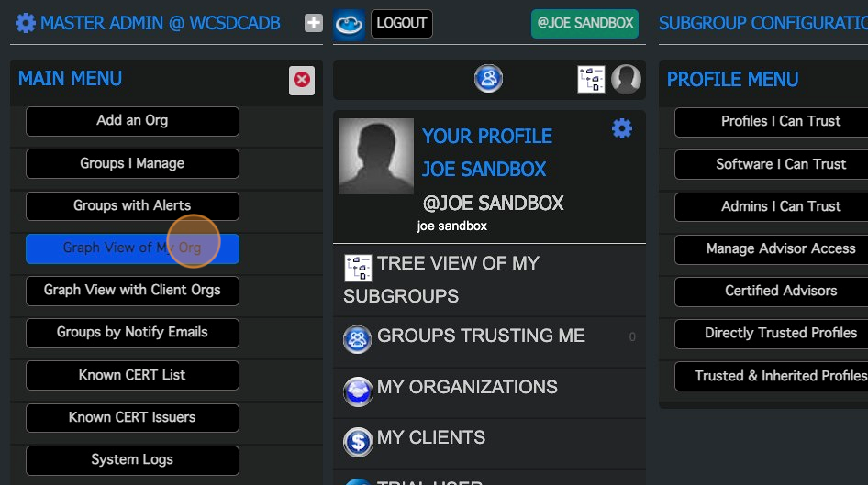Click the @JOE SANDBOX green button
The height and width of the screenshot is (485, 868).
click(584, 24)
